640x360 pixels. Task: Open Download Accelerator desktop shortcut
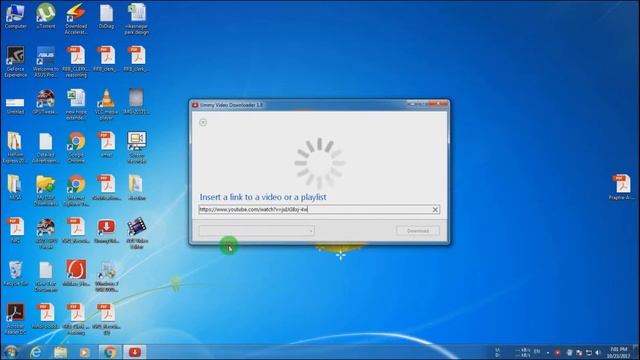point(76,19)
